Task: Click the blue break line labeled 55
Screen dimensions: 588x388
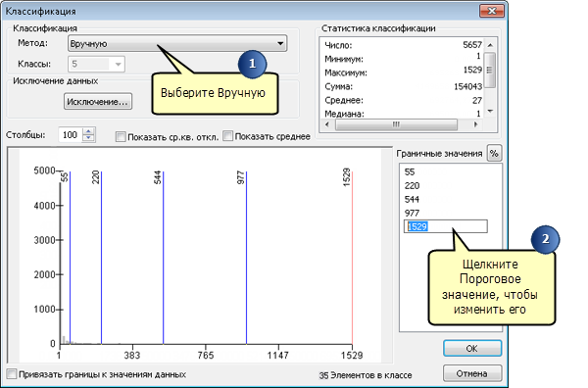Action: pyautogui.click(x=71, y=258)
